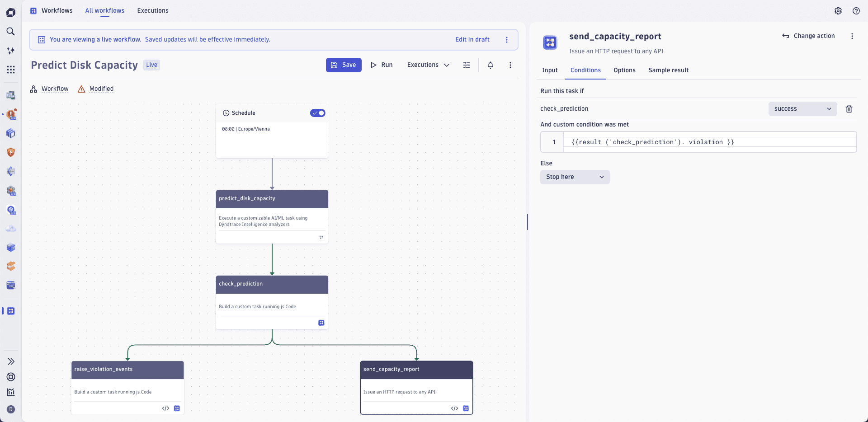The height and width of the screenshot is (422, 868).
Task: Click the Edit in draft link
Action: click(472, 39)
